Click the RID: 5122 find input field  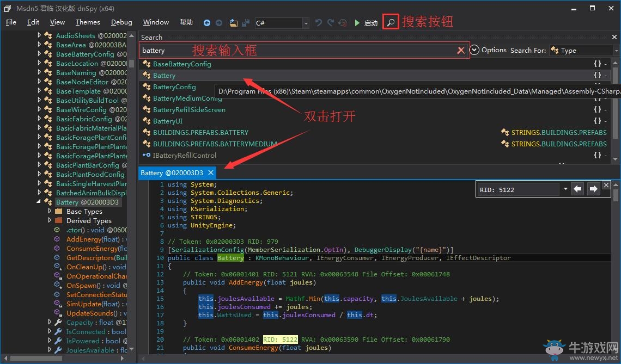click(x=519, y=189)
